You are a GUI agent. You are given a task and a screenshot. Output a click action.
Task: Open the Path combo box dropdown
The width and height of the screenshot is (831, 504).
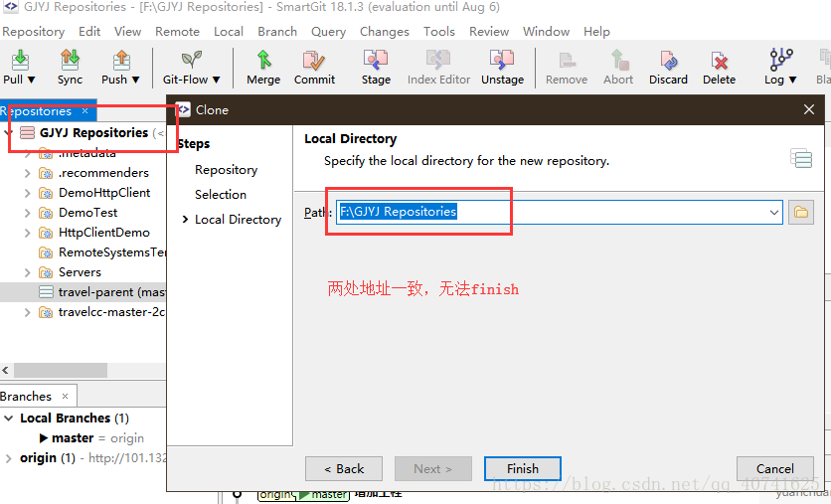773,213
